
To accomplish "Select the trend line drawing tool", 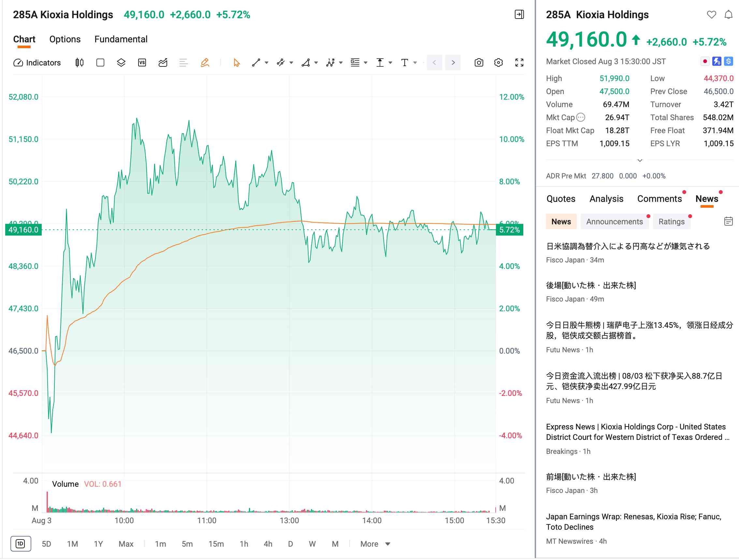I will pos(256,63).
